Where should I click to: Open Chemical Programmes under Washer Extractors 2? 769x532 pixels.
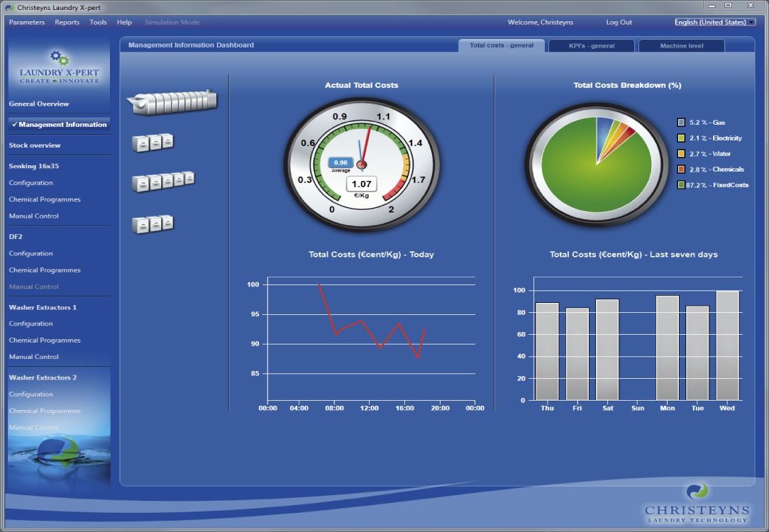[45, 411]
